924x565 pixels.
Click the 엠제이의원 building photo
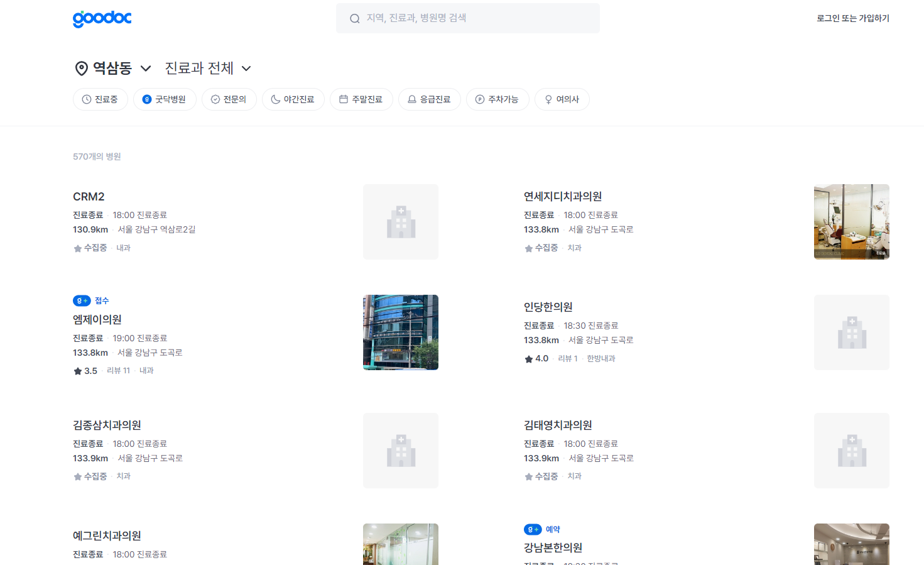(x=401, y=332)
